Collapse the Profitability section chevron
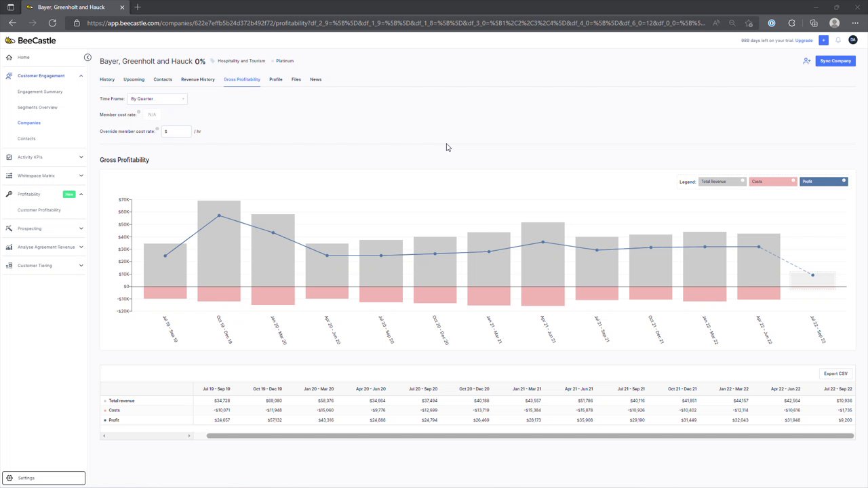The width and height of the screenshot is (868, 488). (81, 195)
